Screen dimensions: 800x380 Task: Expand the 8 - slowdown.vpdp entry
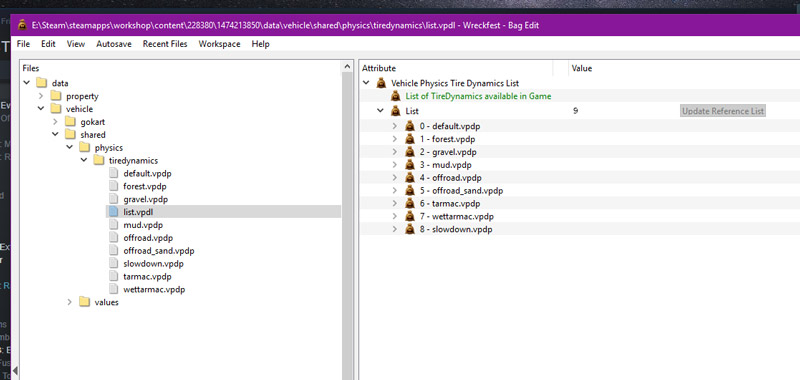(x=394, y=229)
